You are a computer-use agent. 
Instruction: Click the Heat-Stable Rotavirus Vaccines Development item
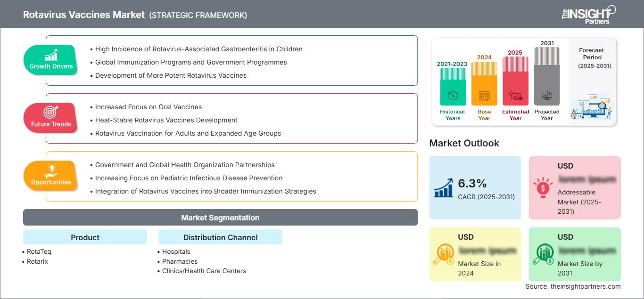(166, 120)
